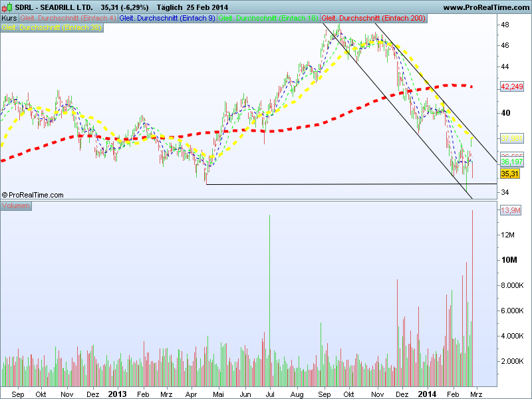
Task: Click the green 36,197 price tag
Action: click(512, 162)
